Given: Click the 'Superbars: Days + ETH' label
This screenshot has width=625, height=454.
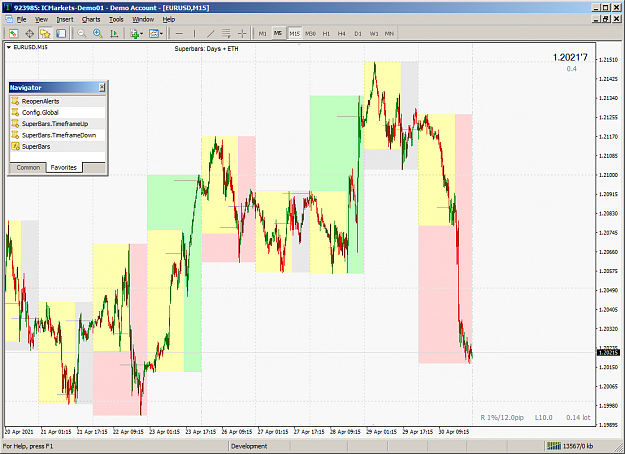Looking at the screenshot, I should (206, 49).
